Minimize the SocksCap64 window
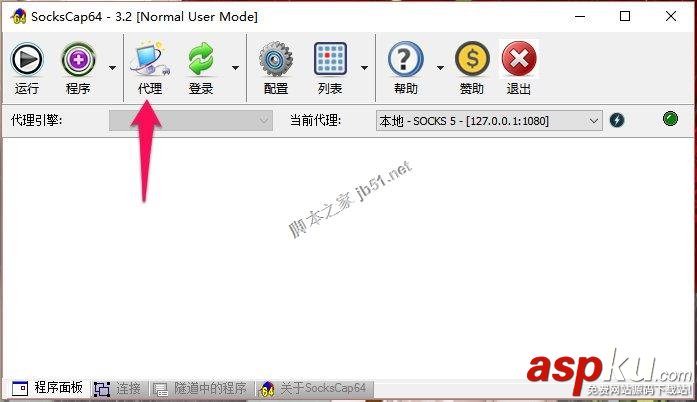 [x=580, y=17]
